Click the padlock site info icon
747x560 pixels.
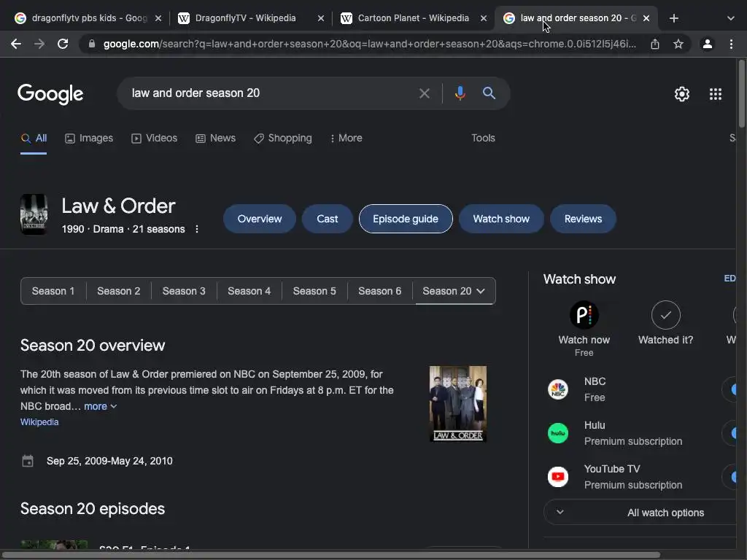(92, 44)
